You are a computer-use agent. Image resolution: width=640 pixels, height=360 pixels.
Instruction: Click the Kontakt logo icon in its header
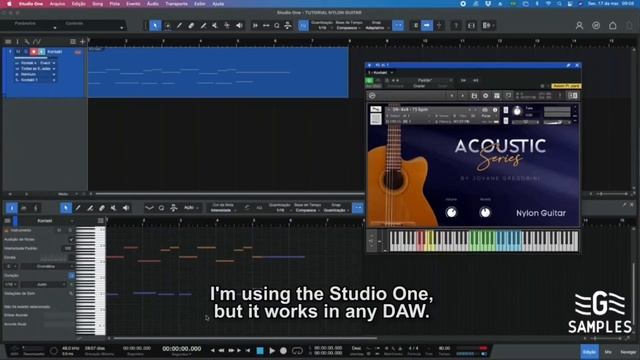tap(372, 96)
